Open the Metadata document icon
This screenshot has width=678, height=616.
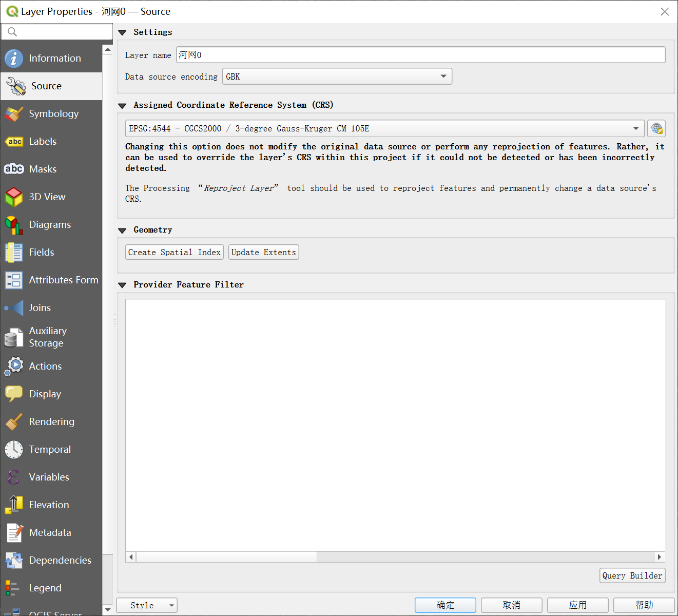pos(14,533)
